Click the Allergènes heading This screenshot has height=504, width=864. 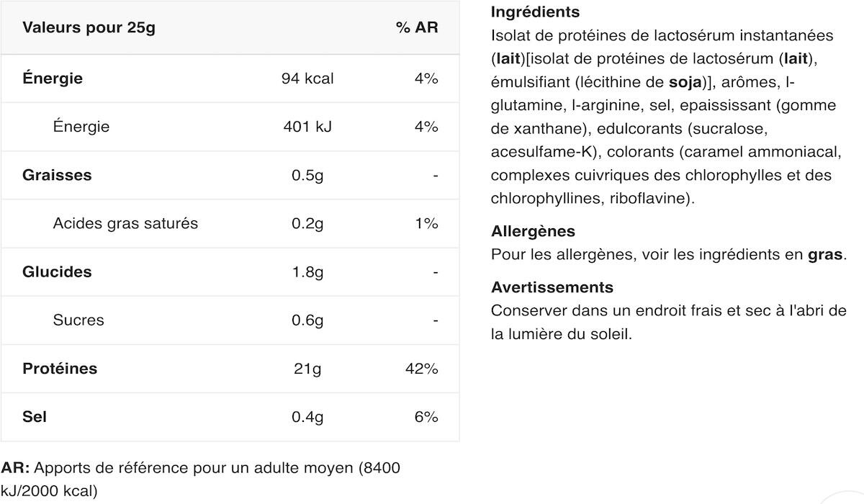pyautogui.click(x=533, y=231)
